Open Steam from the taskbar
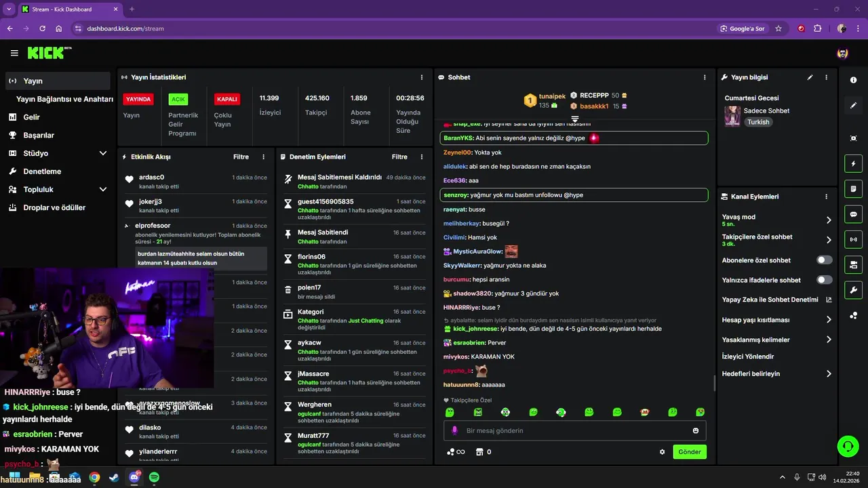This screenshot has width=868, height=488. click(x=114, y=477)
